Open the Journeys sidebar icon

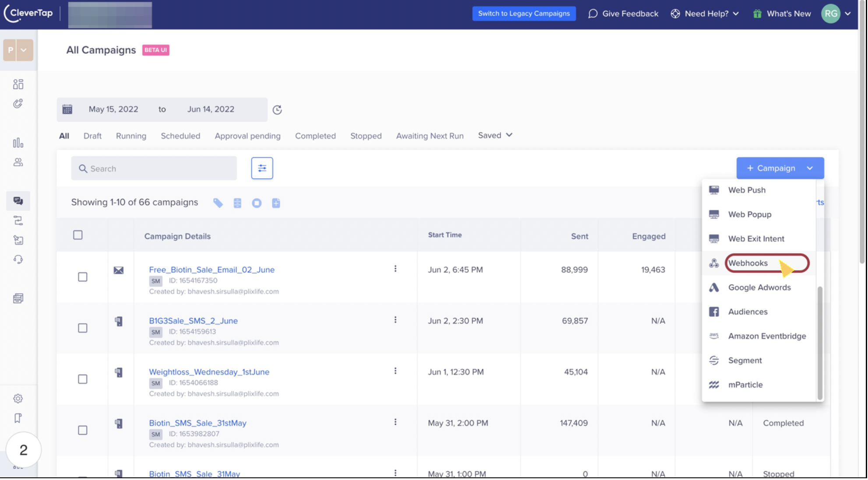tap(18, 220)
